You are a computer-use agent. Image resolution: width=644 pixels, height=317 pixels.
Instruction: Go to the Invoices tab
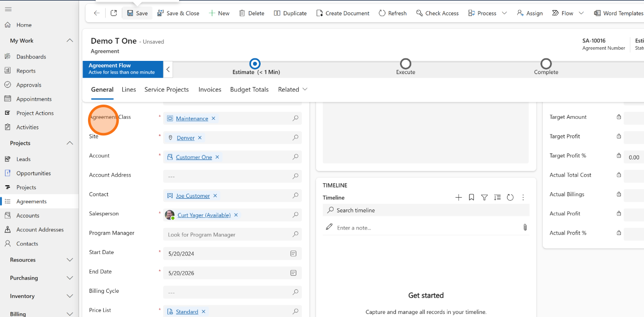click(x=210, y=90)
